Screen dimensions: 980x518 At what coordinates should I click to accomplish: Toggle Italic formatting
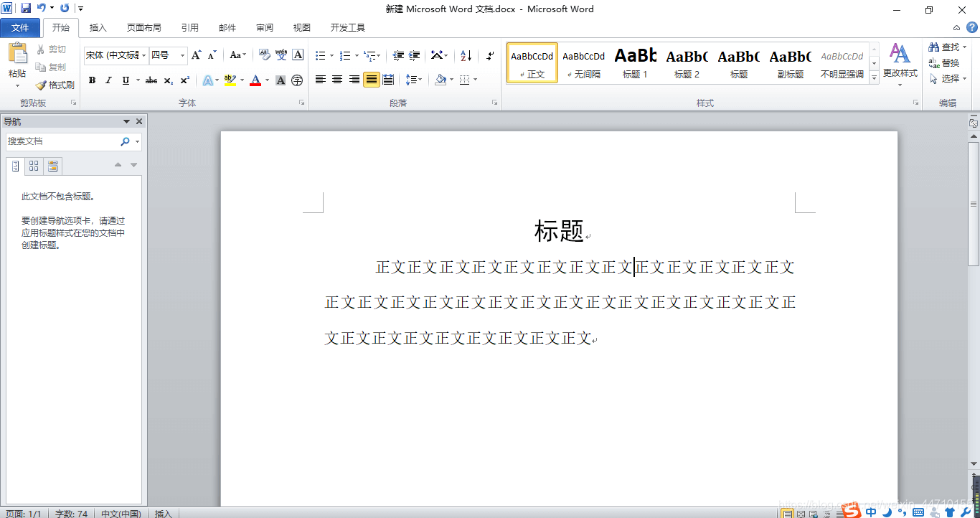(108, 80)
